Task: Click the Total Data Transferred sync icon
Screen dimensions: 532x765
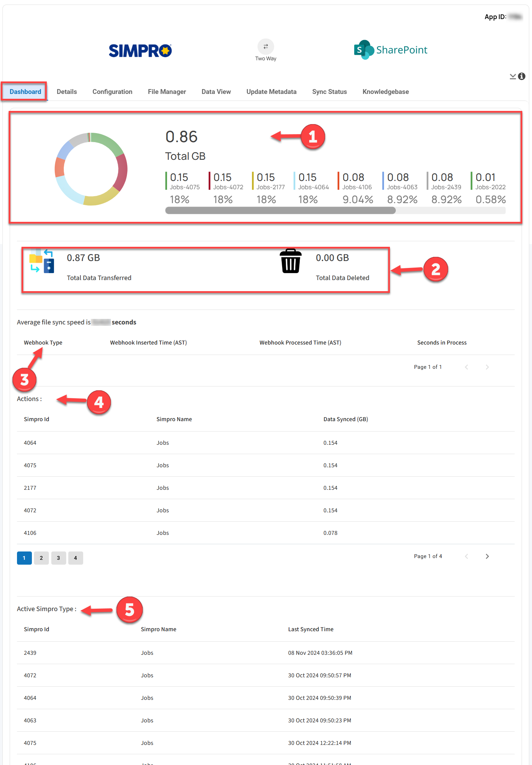Action: tap(42, 261)
